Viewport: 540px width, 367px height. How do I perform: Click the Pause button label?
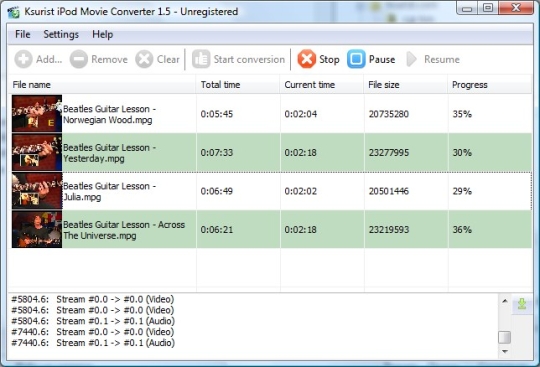[x=382, y=59]
